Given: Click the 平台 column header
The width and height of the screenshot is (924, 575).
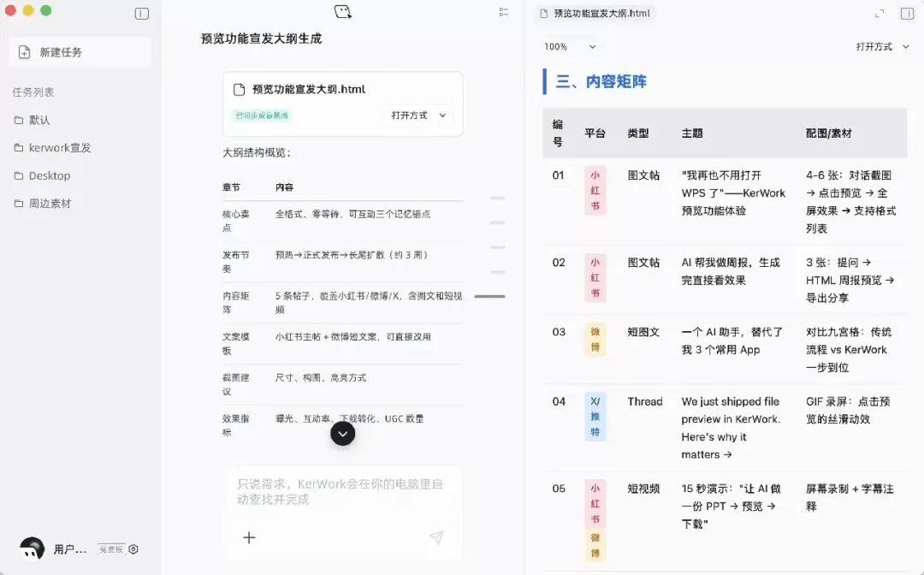Looking at the screenshot, I should click(x=595, y=133).
